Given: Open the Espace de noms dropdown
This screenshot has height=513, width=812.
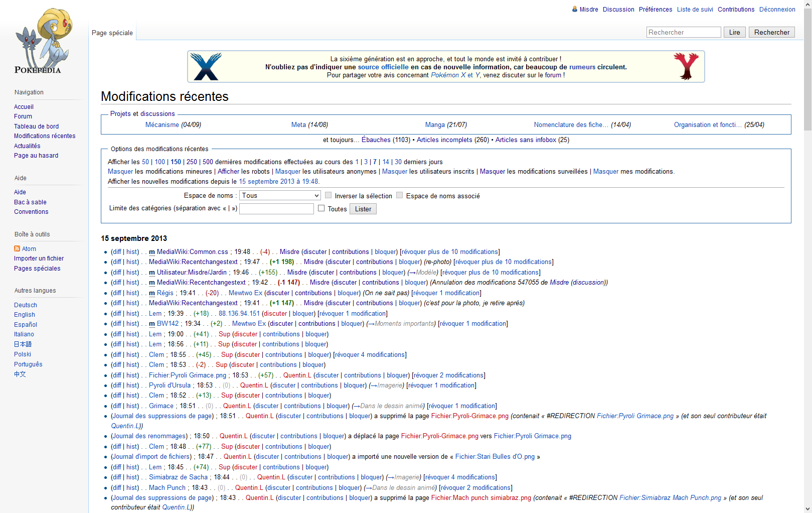Looking at the screenshot, I should [280, 196].
